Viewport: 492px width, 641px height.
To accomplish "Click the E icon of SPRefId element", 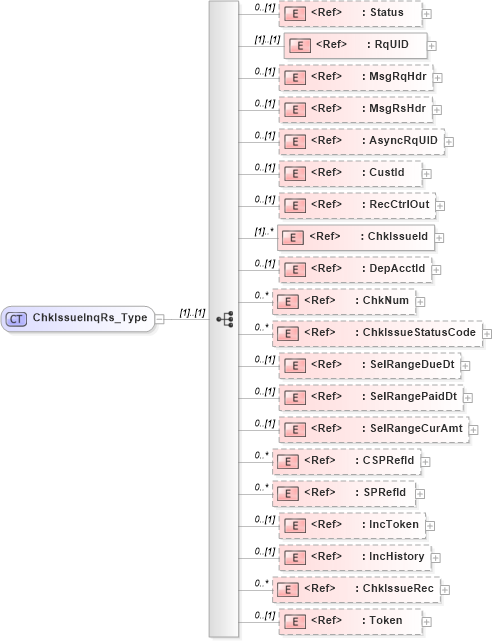I will coord(288,494).
